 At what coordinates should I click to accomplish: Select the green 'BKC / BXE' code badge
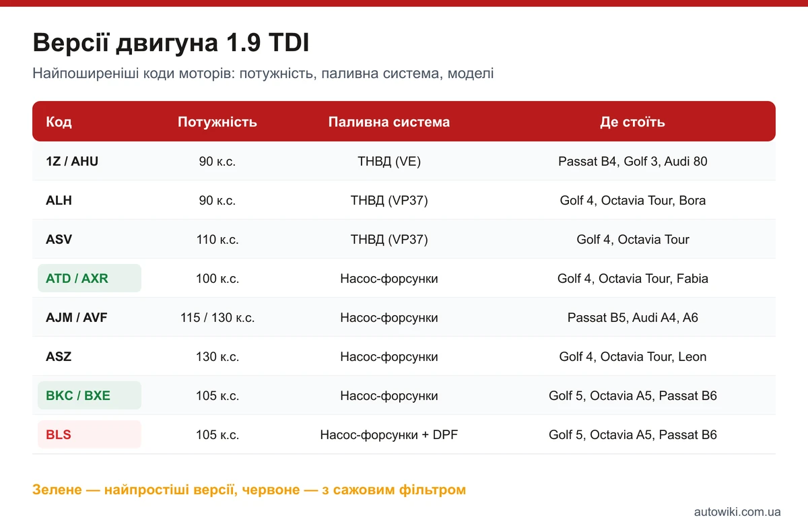coord(90,395)
